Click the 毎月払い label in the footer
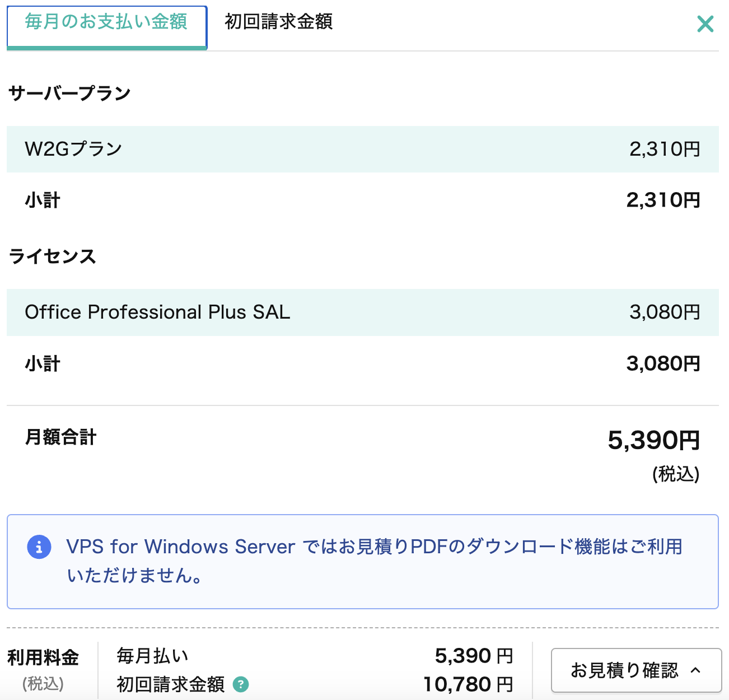Screen dimensions: 729x700 (152, 655)
